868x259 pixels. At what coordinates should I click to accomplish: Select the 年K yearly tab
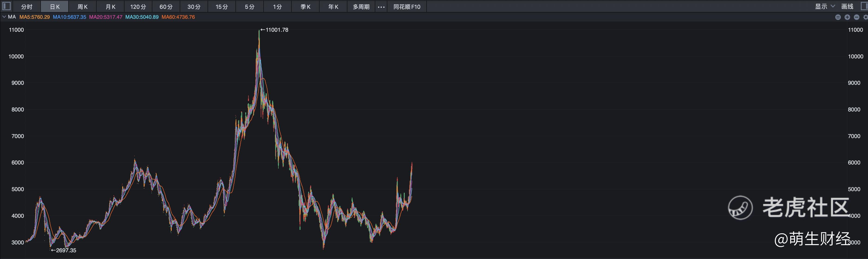tap(333, 7)
